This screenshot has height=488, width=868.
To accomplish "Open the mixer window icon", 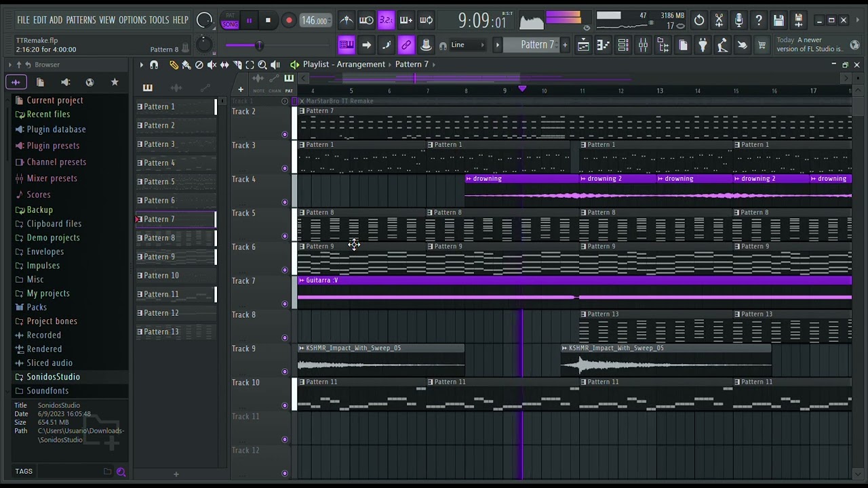I will click(643, 45).
